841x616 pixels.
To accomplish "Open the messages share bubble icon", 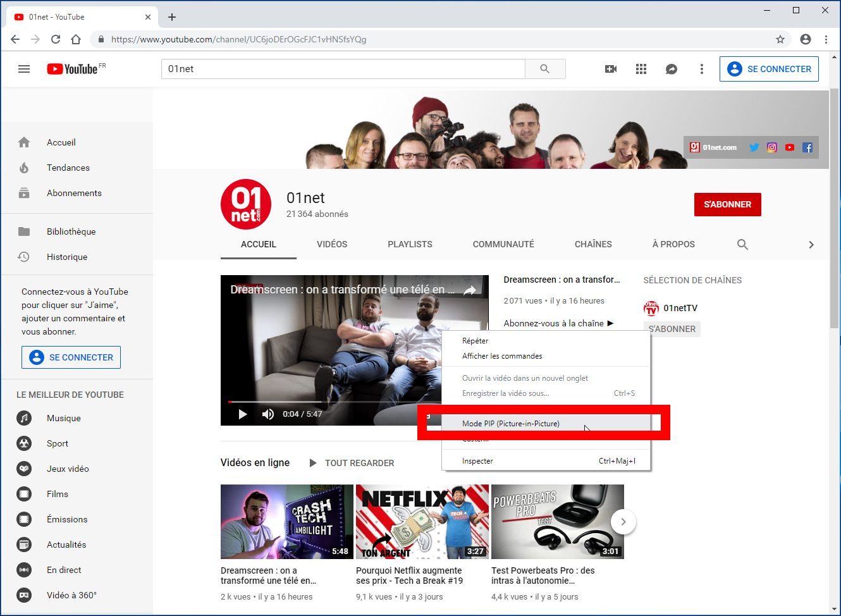I will click(672, 69).
